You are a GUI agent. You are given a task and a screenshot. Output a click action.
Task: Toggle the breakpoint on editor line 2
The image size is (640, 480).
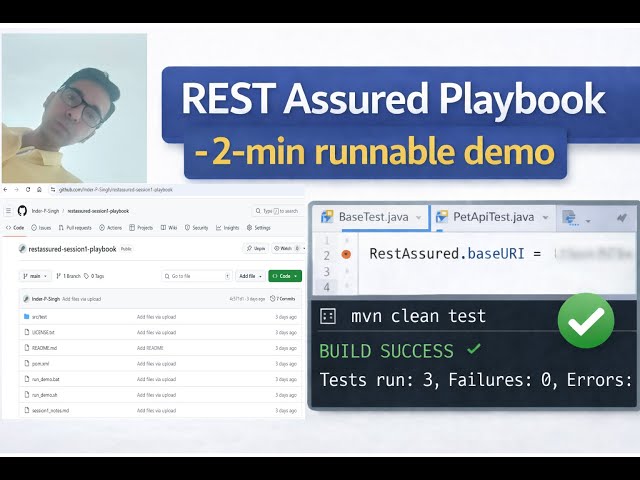click(x=346, y=254)
